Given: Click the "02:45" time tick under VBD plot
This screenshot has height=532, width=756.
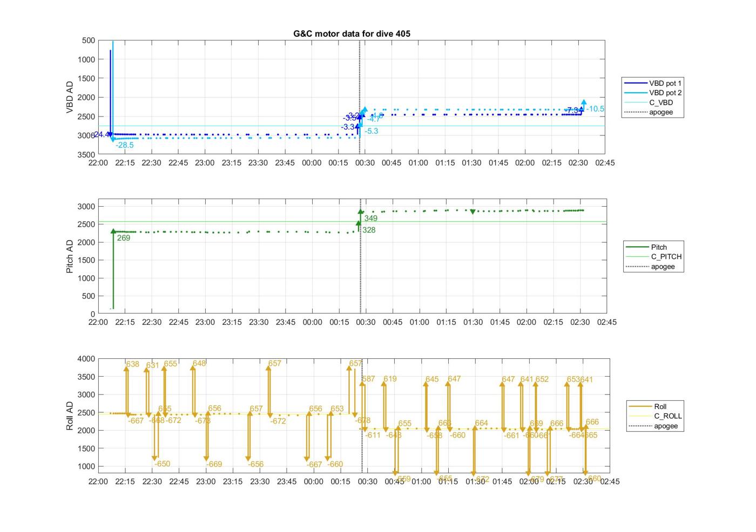Looking at the screenshot, I should click(605, 163).
